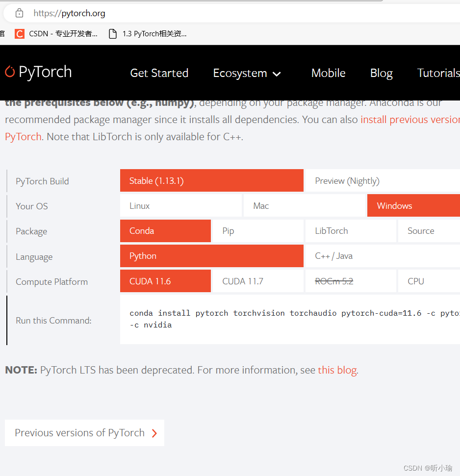Select the Pip package option
460x476 pixels.
coord(258,231)
